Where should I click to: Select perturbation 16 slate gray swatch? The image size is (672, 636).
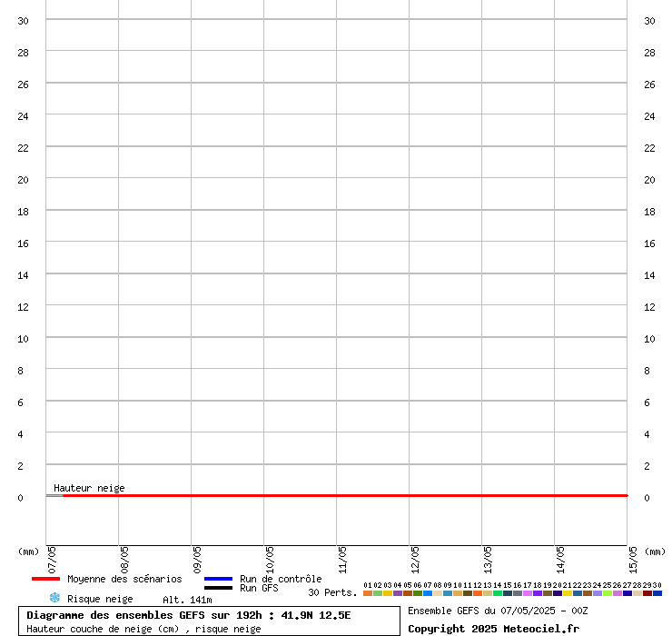[518, 593]
